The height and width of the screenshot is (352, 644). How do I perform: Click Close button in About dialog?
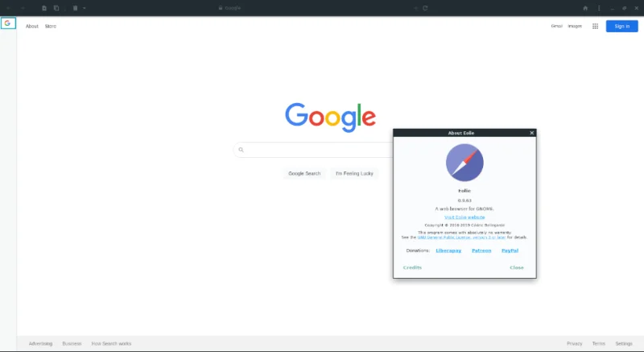click(517, 267)
